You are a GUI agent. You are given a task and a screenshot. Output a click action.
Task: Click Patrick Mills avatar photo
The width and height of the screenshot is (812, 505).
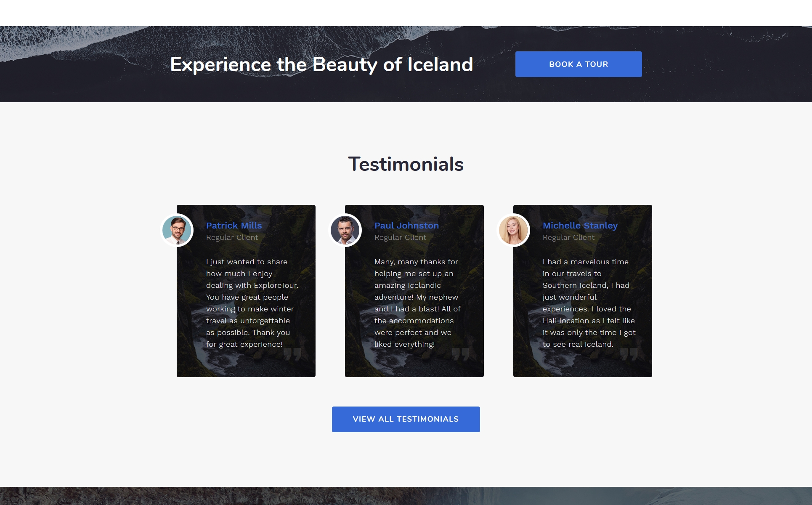(x=177, y=230)
